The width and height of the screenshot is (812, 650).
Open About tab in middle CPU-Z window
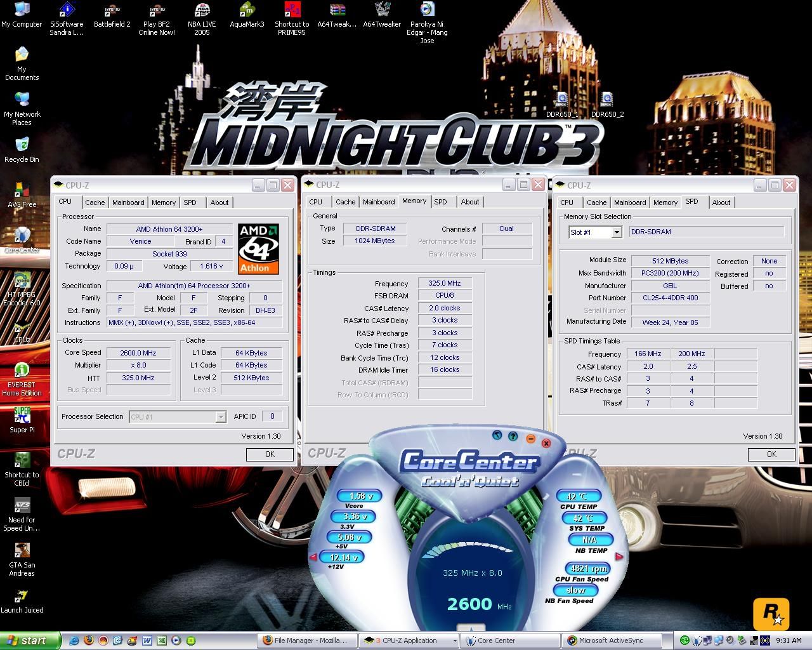[x=470, y=202]
